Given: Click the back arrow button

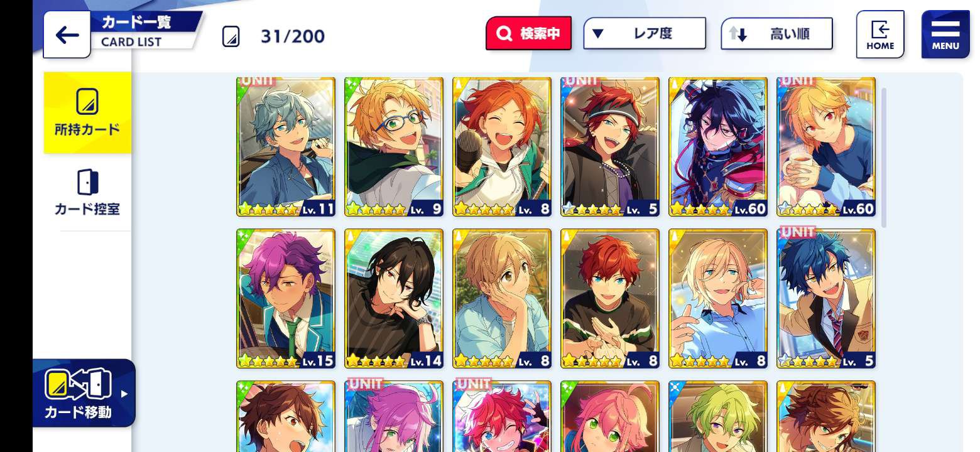Looking at the screenshot, I should coord(67,35).
